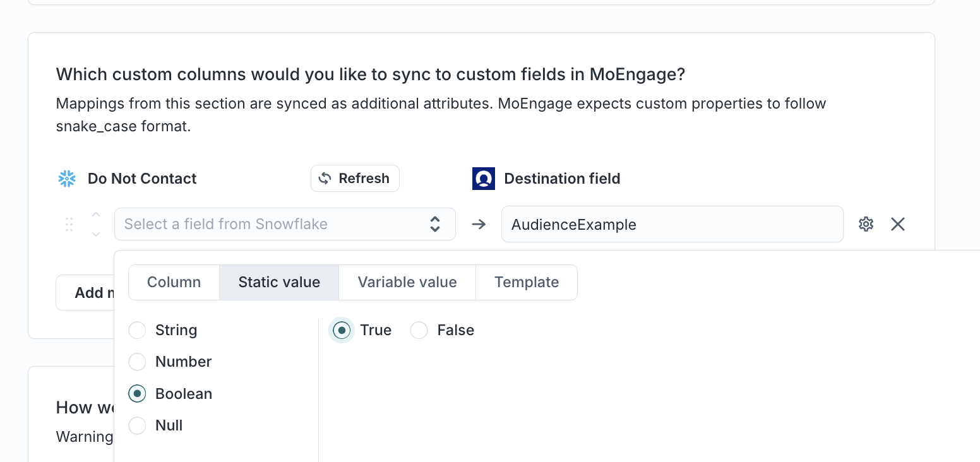Click the gear settings icon for AudienceExample

tap(866, 224)
